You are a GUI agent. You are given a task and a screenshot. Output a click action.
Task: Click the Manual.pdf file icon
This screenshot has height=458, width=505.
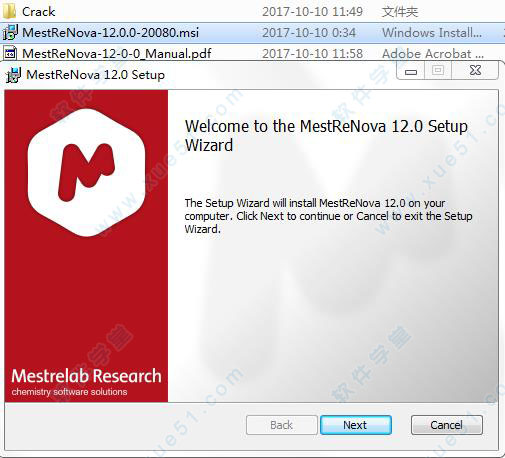10,53
